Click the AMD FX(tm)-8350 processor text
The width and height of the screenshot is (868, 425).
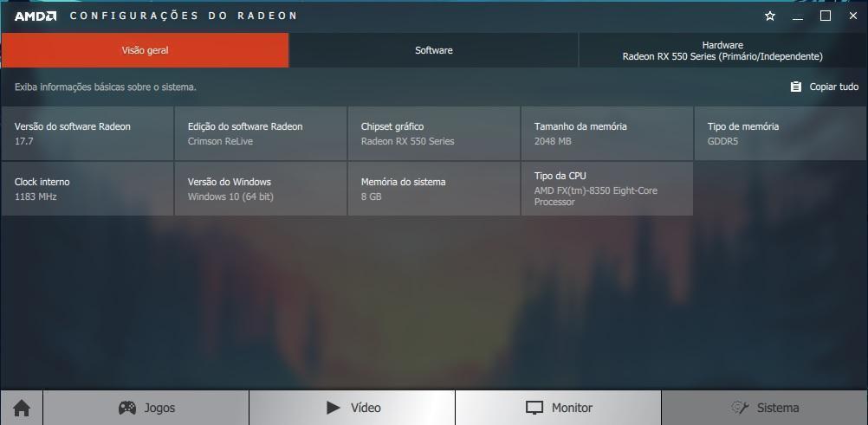click(596, 196)
